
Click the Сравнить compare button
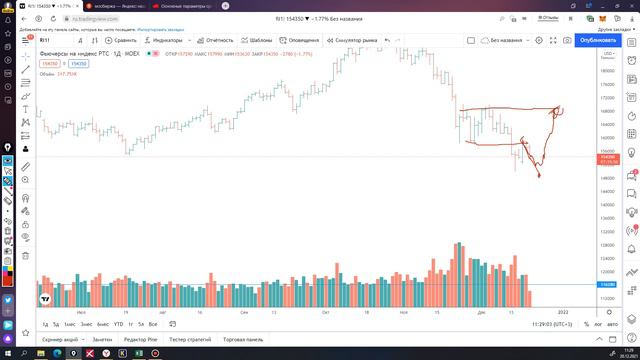click(121, 40)
